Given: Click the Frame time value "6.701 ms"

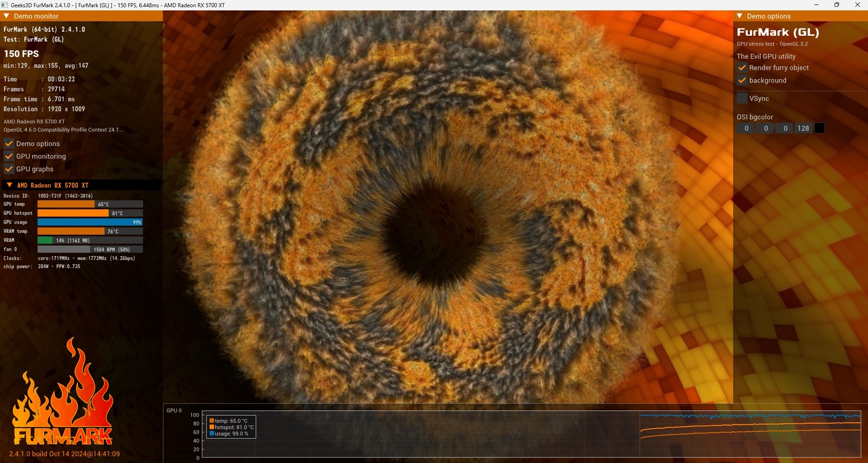Looking at the screenshot, I should coord(62,99).
